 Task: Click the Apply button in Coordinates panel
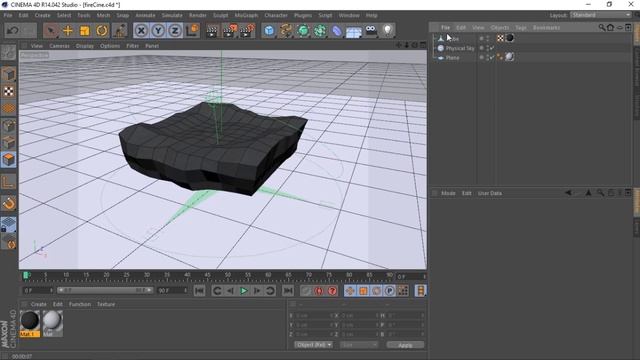(x=405, y=345)
